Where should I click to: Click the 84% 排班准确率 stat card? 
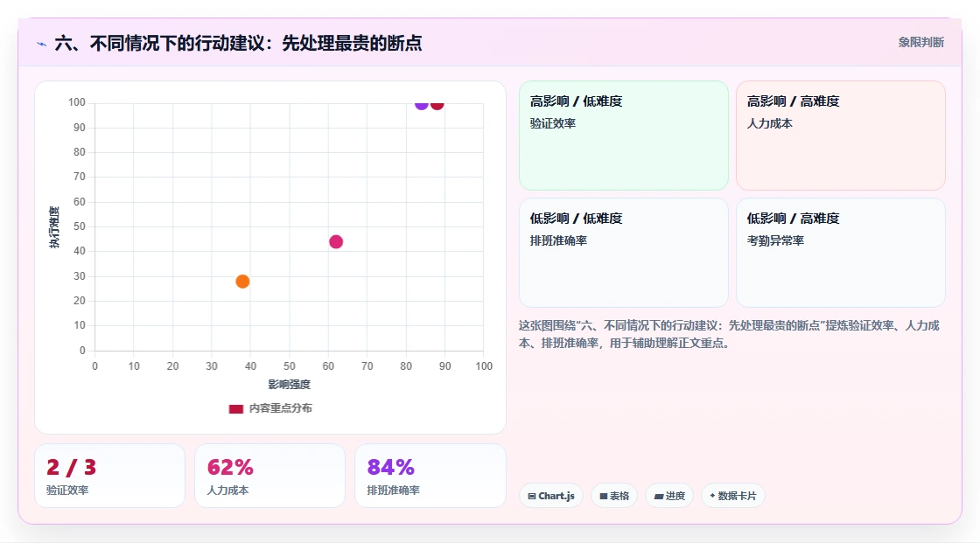(x=430, y=476)
